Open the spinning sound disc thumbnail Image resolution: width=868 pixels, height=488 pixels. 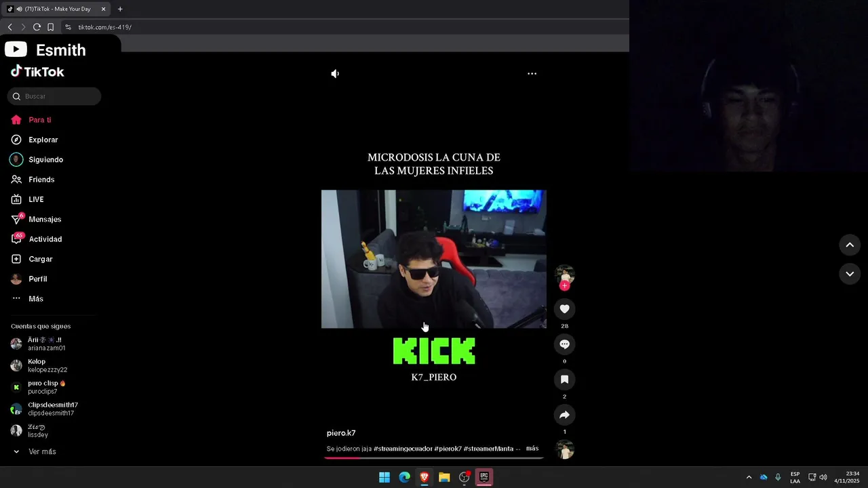564,449
